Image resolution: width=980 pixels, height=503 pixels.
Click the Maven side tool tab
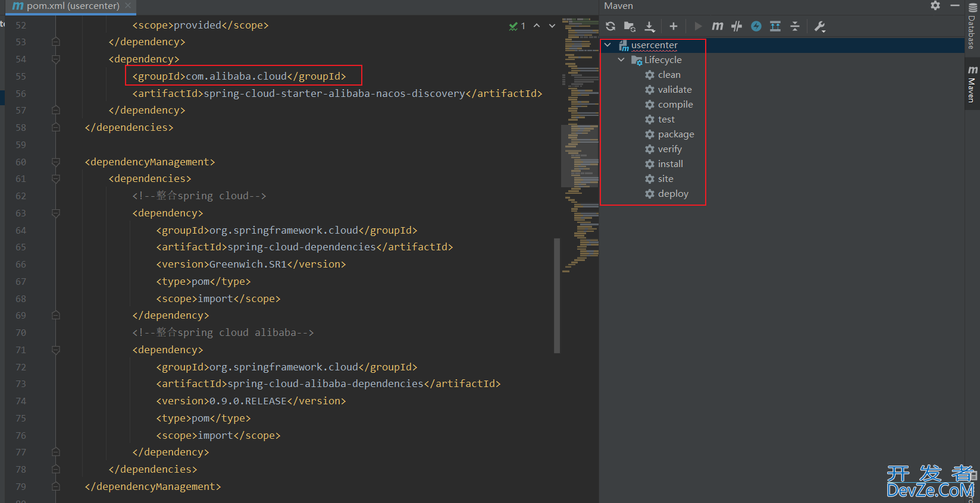pyautogui.click(x=972, y=85)
